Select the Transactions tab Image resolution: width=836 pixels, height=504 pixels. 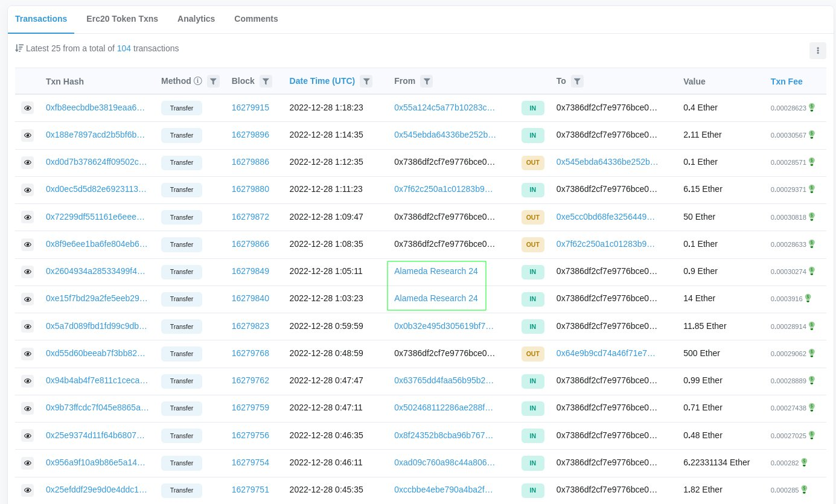coord(41,19)
